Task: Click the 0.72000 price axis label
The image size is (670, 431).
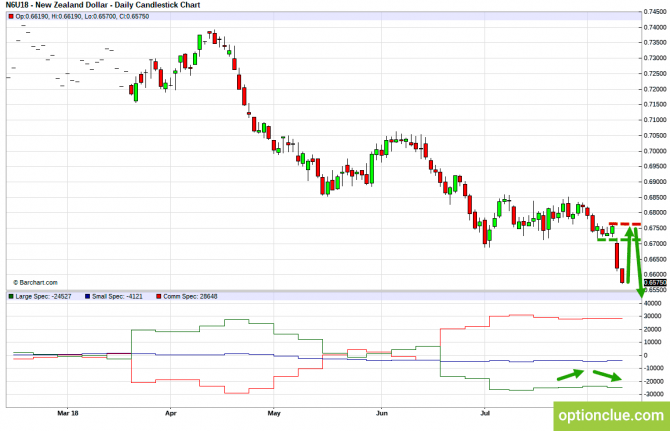Action: pyautogui.click(x=655, y=89)
